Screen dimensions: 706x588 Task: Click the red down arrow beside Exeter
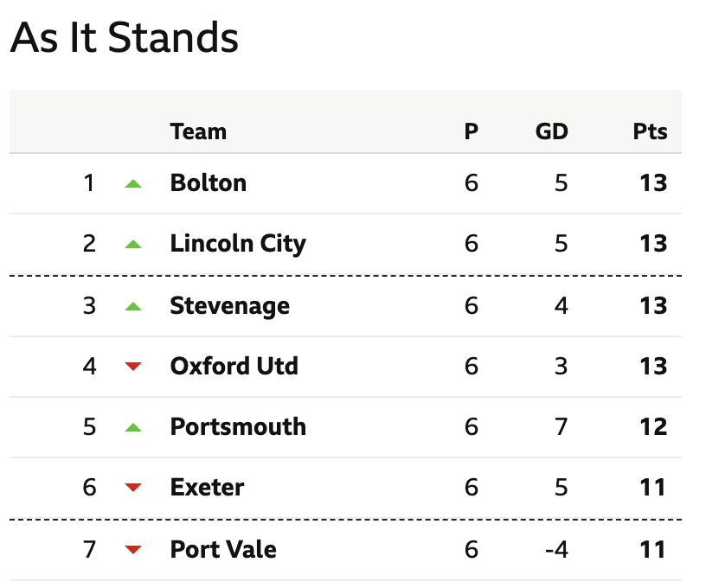pos(133,488)
